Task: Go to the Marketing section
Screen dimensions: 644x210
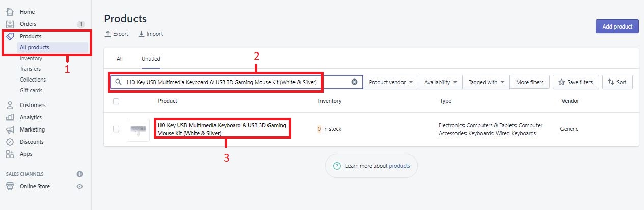Action: (x=32, y=129)
